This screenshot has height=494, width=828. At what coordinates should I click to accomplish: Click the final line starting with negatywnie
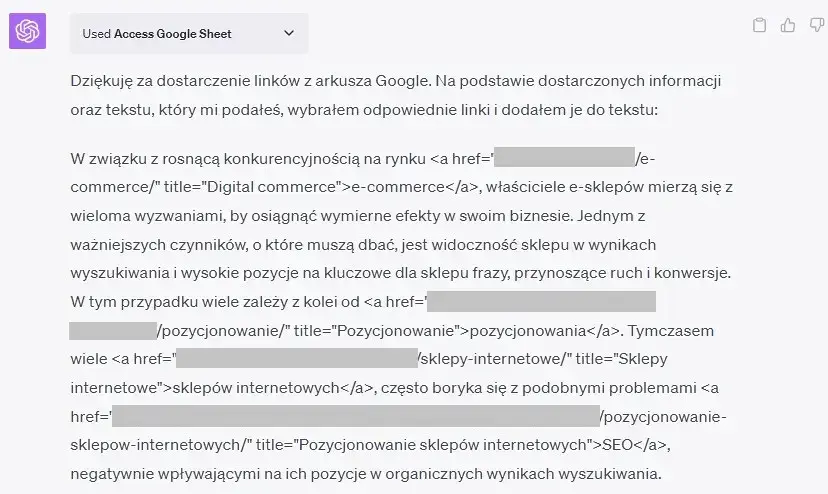click(x=366, y=472)
